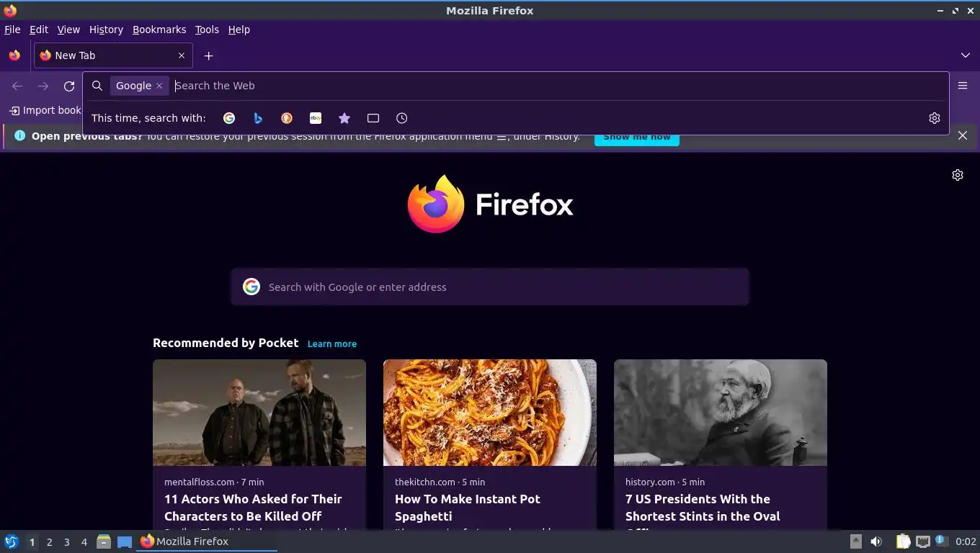
Task: Search bookmarks using the star icon
Action: coord(344,118)
